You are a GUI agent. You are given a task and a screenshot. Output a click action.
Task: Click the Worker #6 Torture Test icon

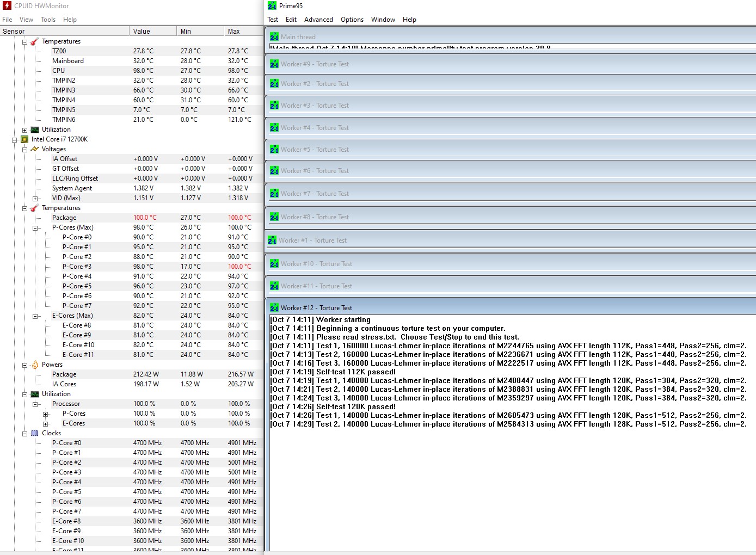pyautogui.click(x=274, y=171)
